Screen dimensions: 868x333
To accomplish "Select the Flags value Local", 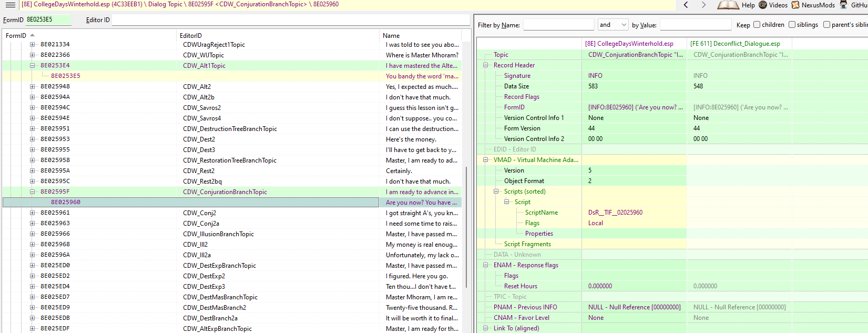I will pyautogui.click(x=595, y=223).
